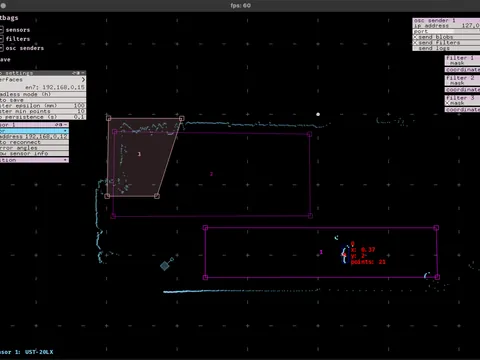The width and height of the screenshot is (480, 360).
Task: Grab top-left corner handle of filter 3 polygon
Action: point(109,118)
